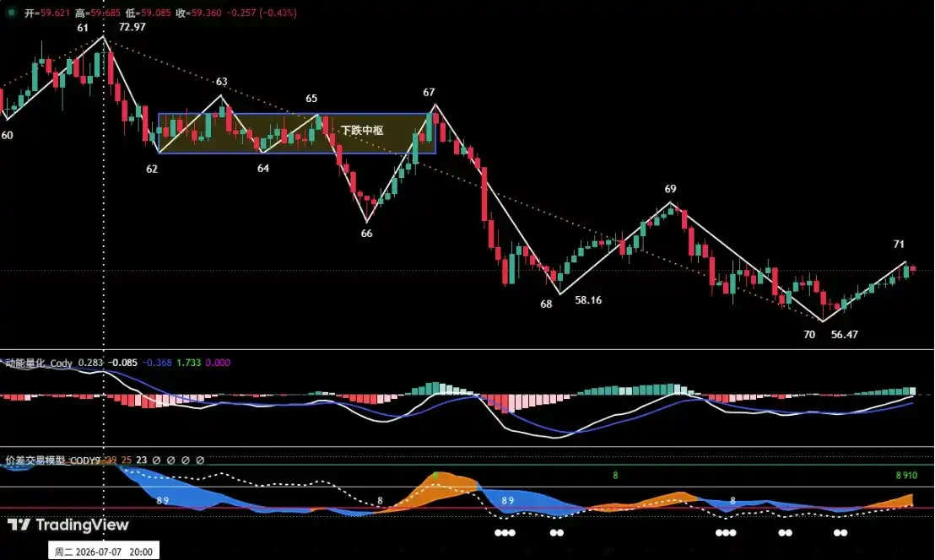This screenshot has height=560, width=935.
Task: Click the blue 下跌中枢 rectangle's bottom border
Action: (x=297, y=153)
